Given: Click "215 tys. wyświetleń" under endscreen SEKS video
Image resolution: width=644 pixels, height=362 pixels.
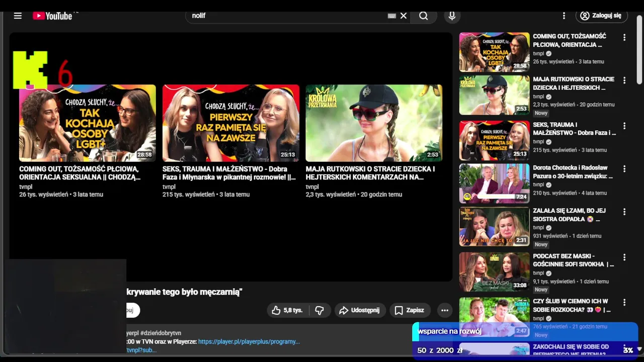Looking at the screenshot, I should [189, 195].
